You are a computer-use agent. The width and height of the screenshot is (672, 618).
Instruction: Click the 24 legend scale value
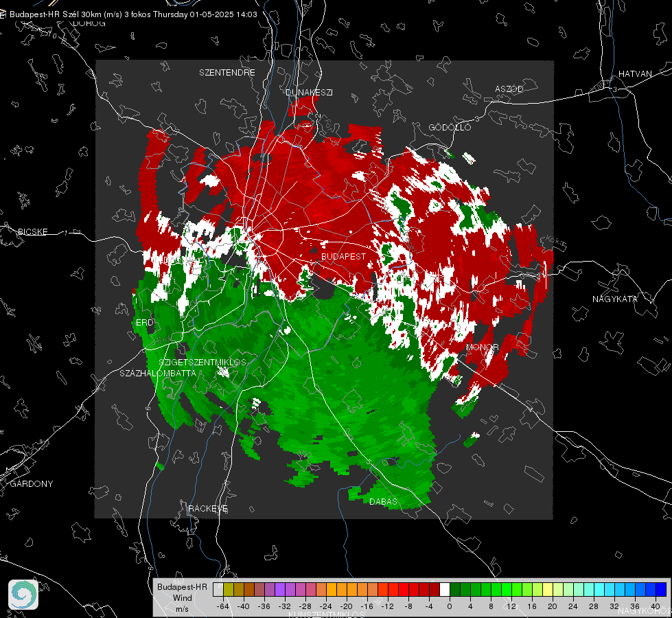573,606
